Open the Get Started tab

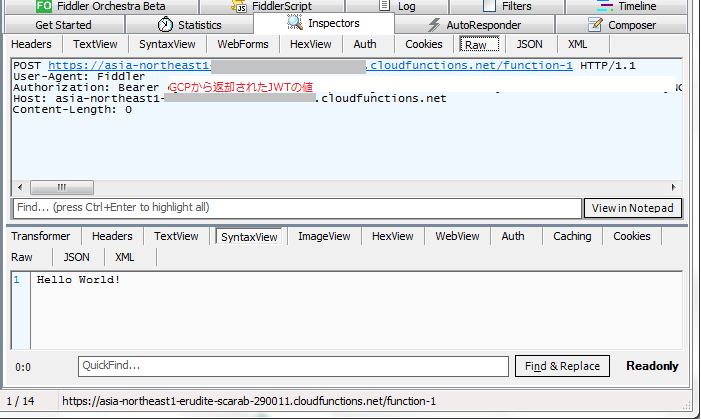point(63,25)
